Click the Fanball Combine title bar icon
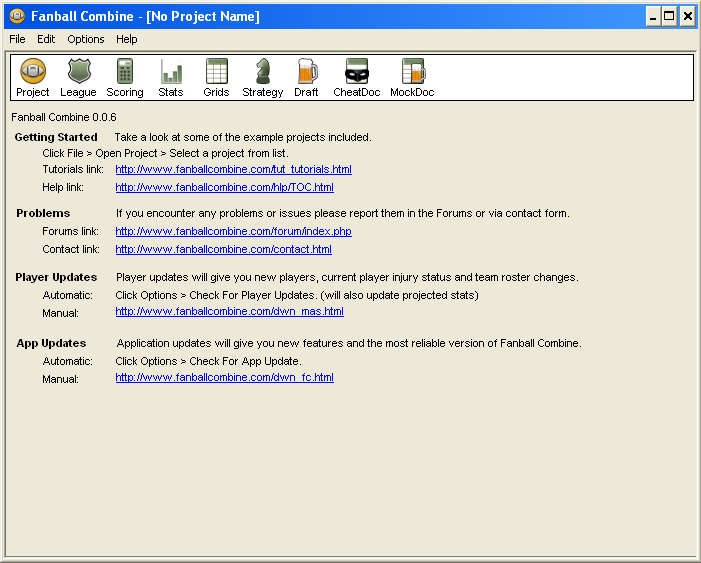 [17, 17]
